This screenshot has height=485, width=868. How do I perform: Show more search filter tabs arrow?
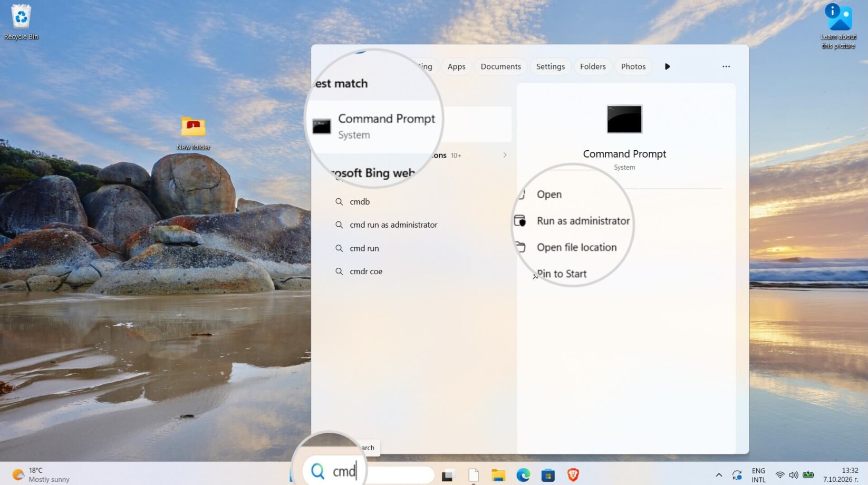(667, 66)
